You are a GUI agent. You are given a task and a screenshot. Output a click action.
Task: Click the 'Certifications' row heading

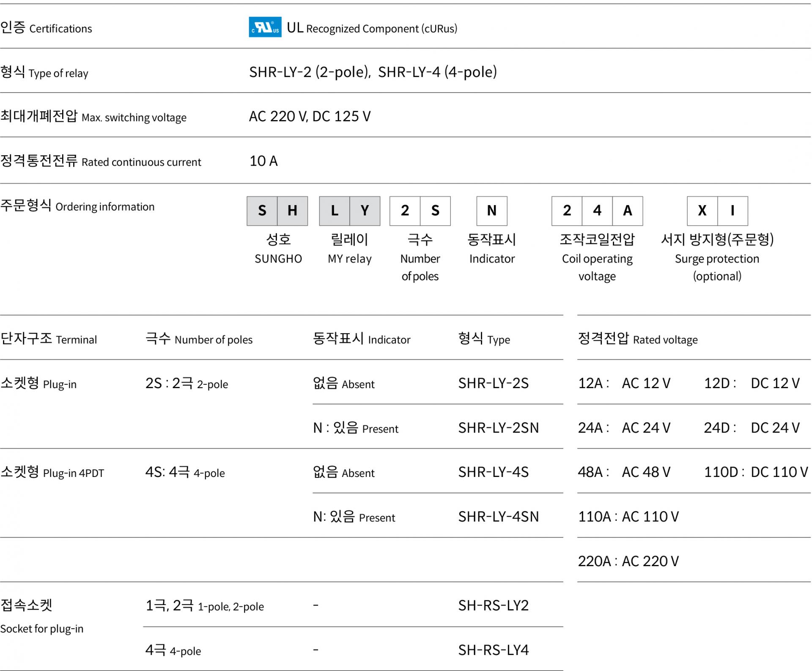tap(46, 28)
